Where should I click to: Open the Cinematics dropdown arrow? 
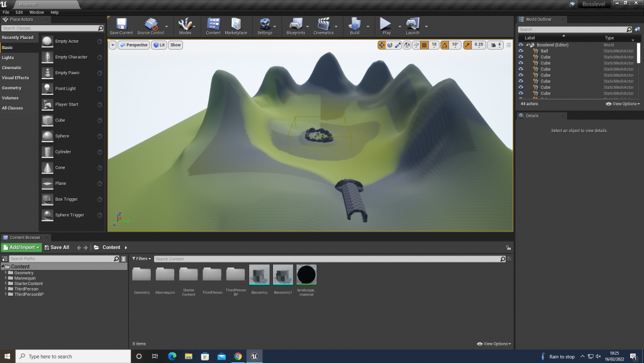[336, 26]
